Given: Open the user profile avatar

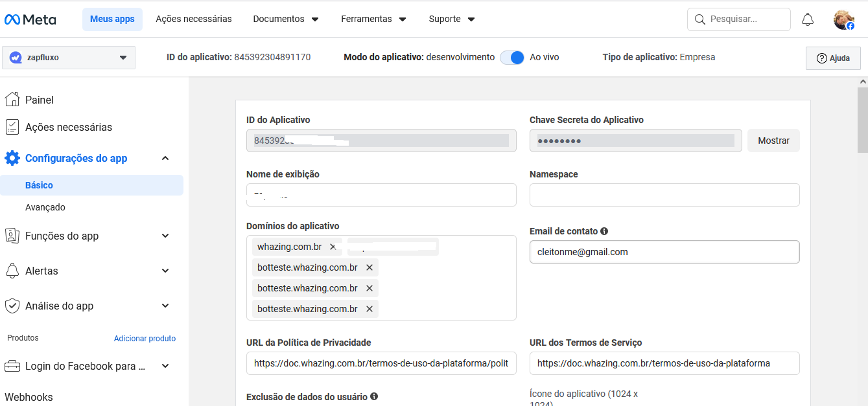Looking at the screenshot, I should 843,19.
